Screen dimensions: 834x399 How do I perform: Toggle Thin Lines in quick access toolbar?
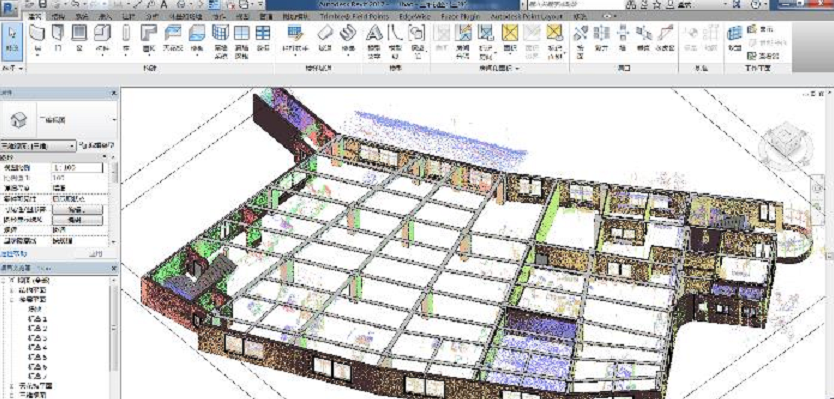(x=213, y=4)
